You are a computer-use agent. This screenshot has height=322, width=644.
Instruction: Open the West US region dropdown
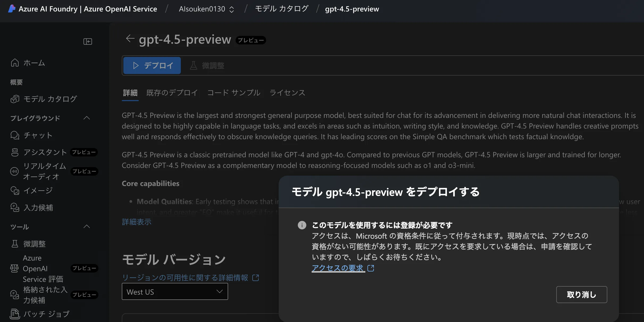pyautogui.click(x=175, y=292)
